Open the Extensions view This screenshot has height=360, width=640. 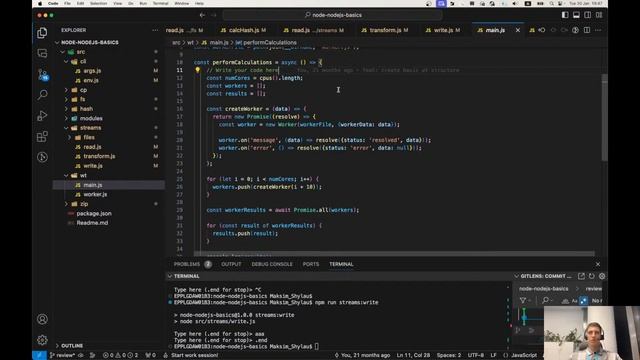click(x=42, y=136)
